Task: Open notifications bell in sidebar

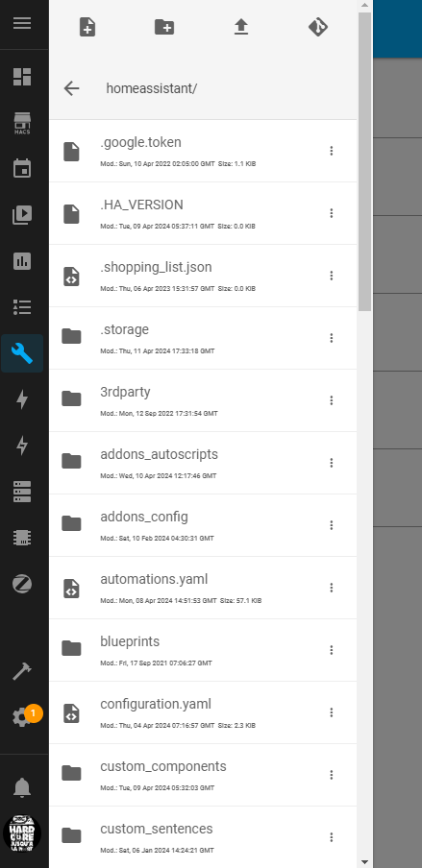Action: click(22, 786)
